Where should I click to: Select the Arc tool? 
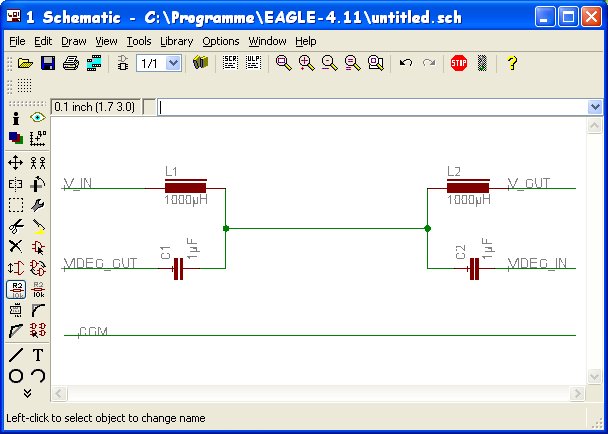[x=38, y=376]
